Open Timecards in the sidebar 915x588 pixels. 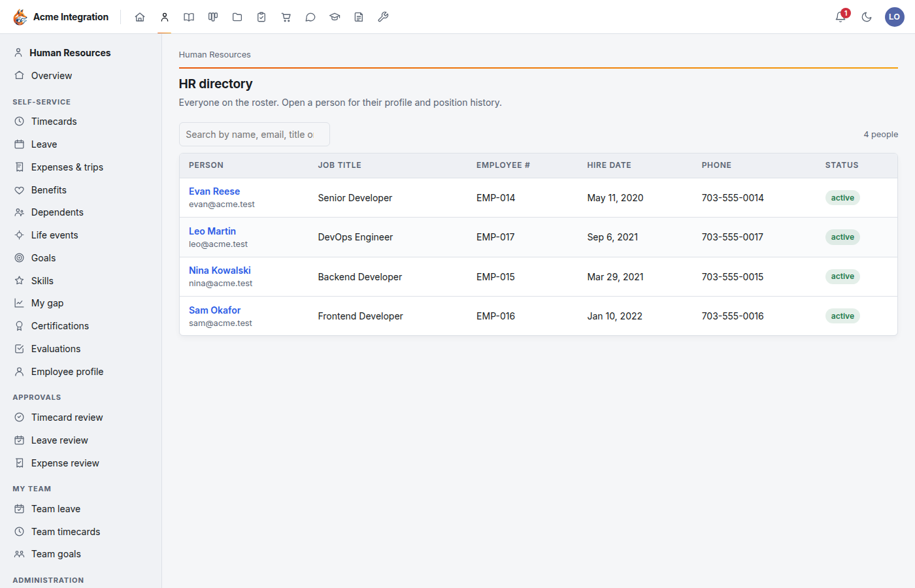tap(80, 122)
